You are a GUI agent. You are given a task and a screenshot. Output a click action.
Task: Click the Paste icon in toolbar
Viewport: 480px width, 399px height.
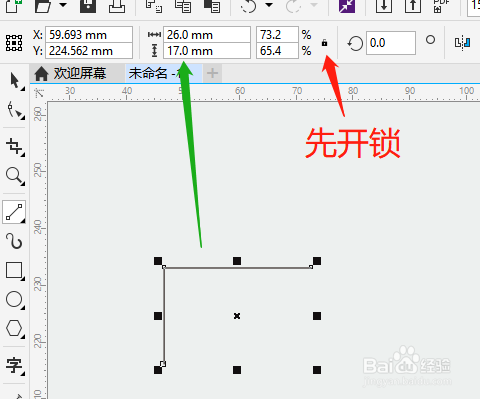212,6
